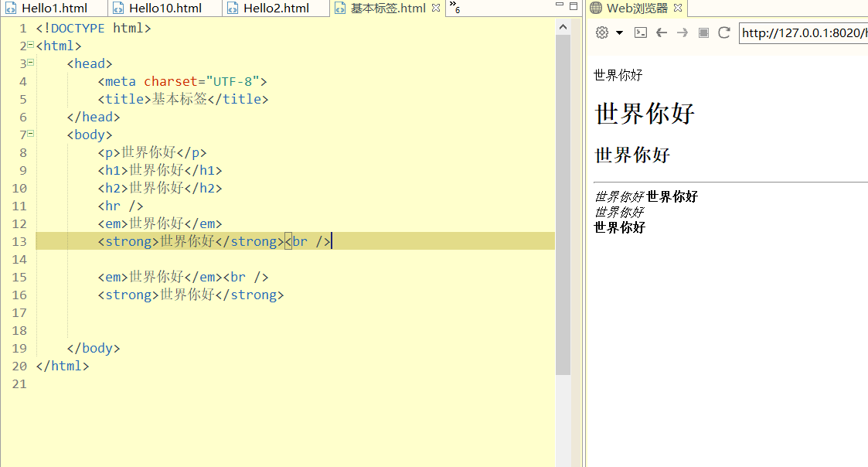Refresh the web browser page
This screenshot has height=467, width=868.
(x=724, y=32)
